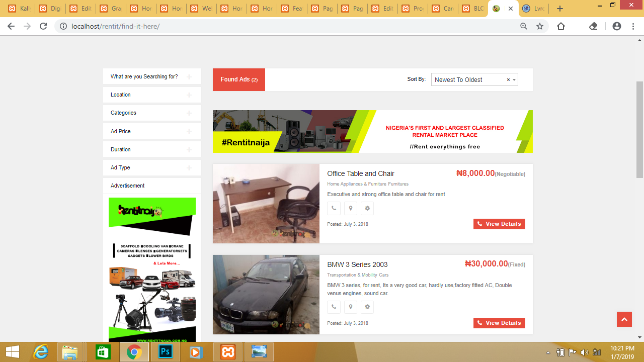Click gear icon on Office Table ad
This screenshot has height=362, width=644.
coord(367,208)
